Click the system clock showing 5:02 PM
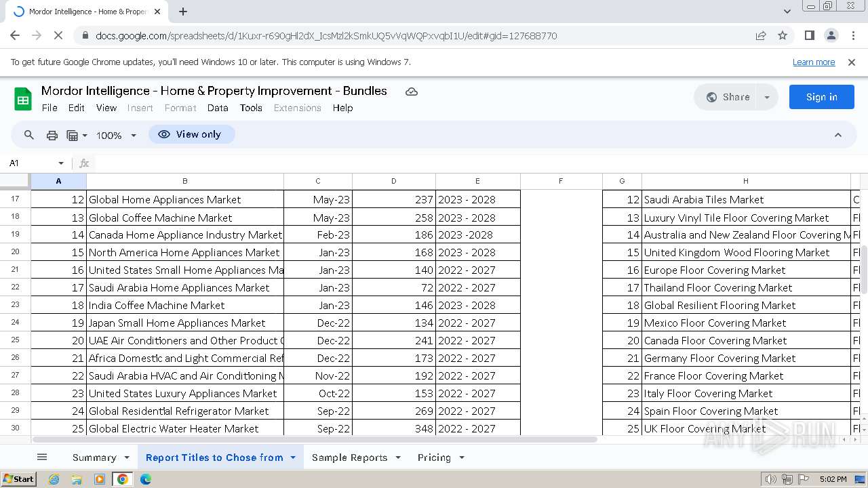 (833, 479)
